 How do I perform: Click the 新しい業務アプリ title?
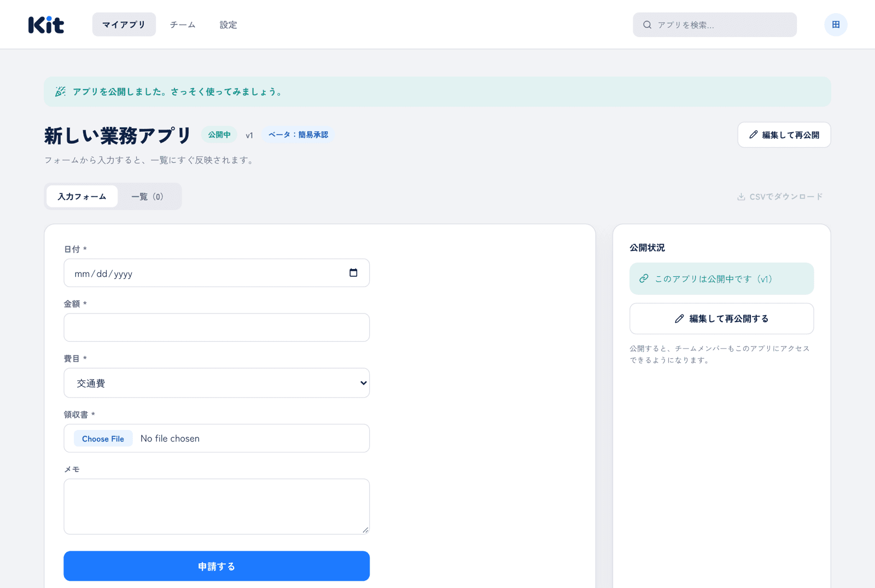click(x=118, y=135)
